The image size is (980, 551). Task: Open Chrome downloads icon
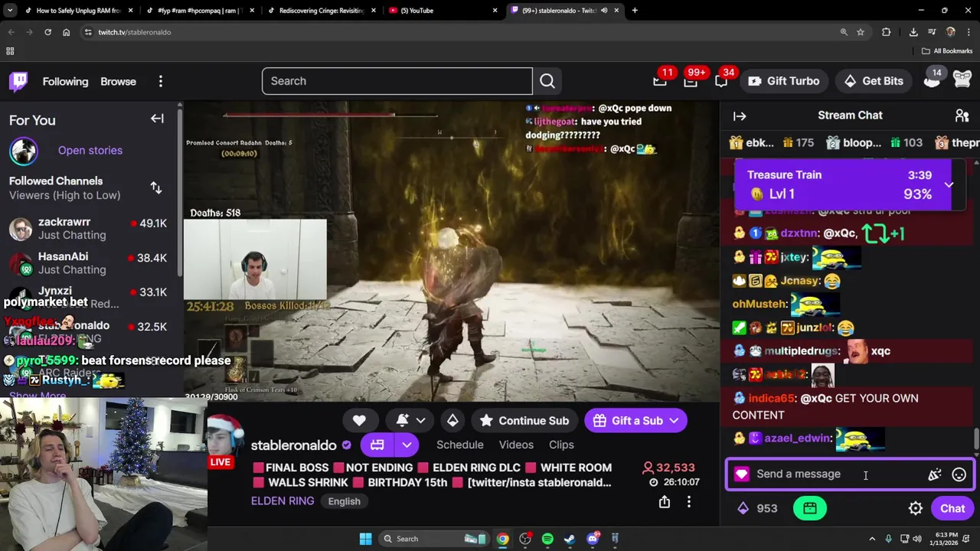coord(913,32)
